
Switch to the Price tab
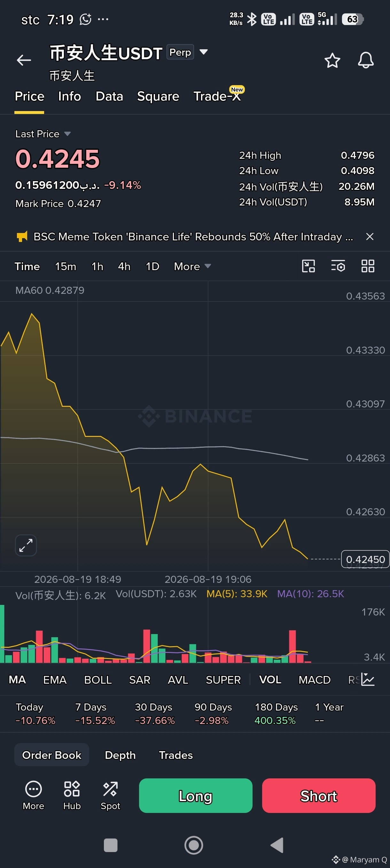[x=30, y=96]
